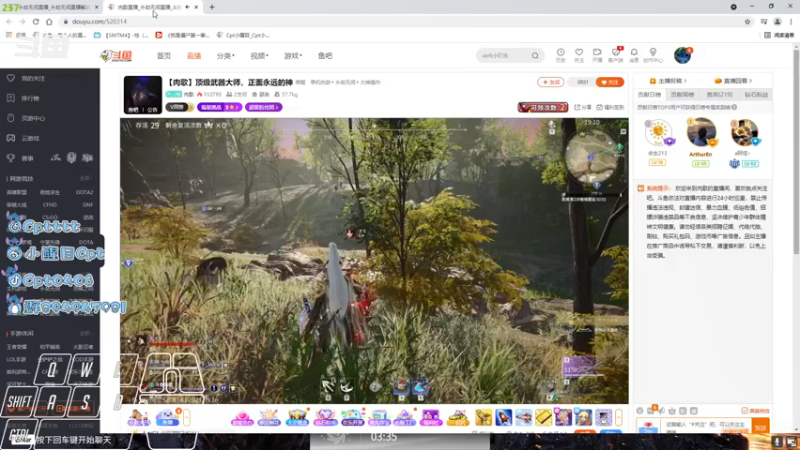800x450 pixels.
Task: Click the Douyu search input field
Action: click(x=504, y=56)
